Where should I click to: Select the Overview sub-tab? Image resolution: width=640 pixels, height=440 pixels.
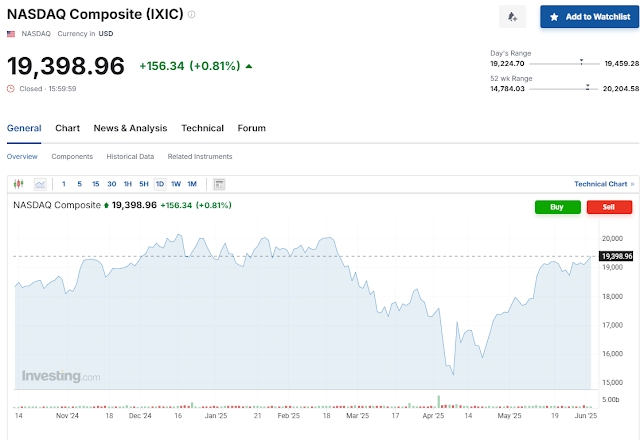[x=22, y=156]
